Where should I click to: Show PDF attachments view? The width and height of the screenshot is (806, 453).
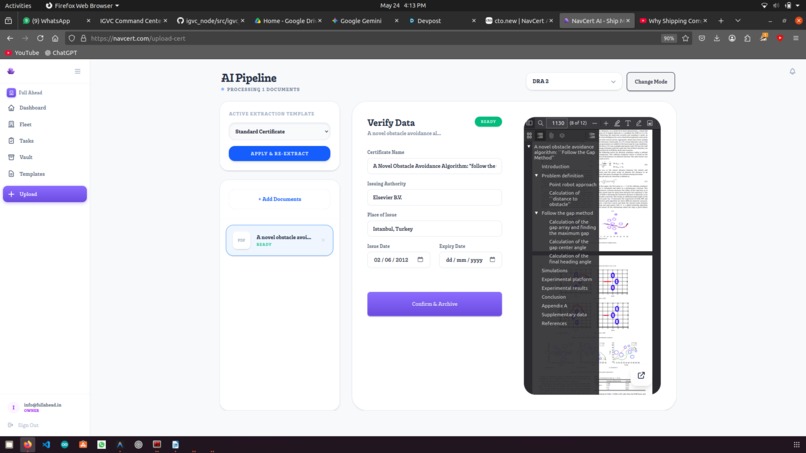click(551, 136)
